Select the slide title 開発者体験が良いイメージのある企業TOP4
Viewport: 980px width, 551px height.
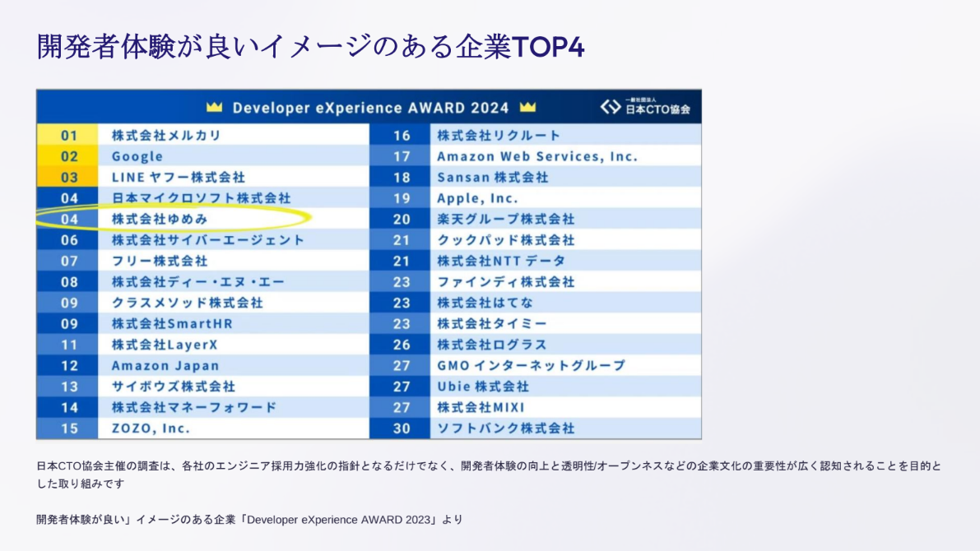[x=311, y=47]
